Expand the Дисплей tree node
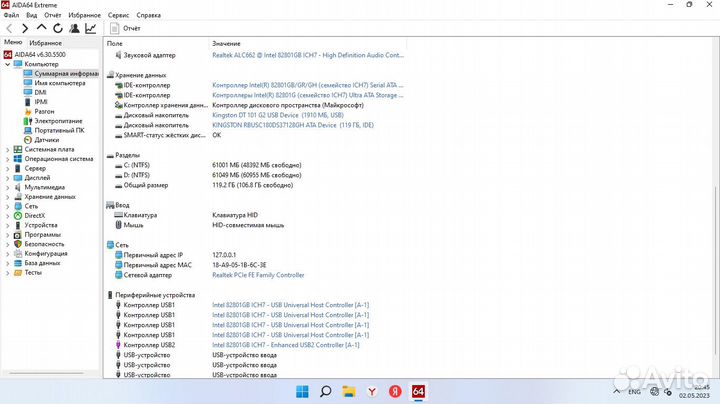Image resolution: width=720 pixels, height=404 pixels. [x=7, y=178]
